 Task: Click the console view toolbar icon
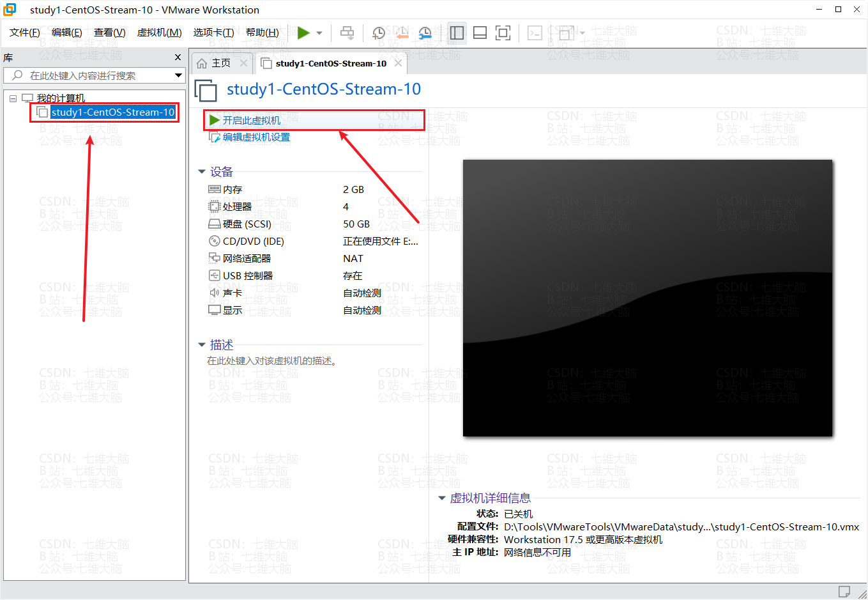(535, 33)
